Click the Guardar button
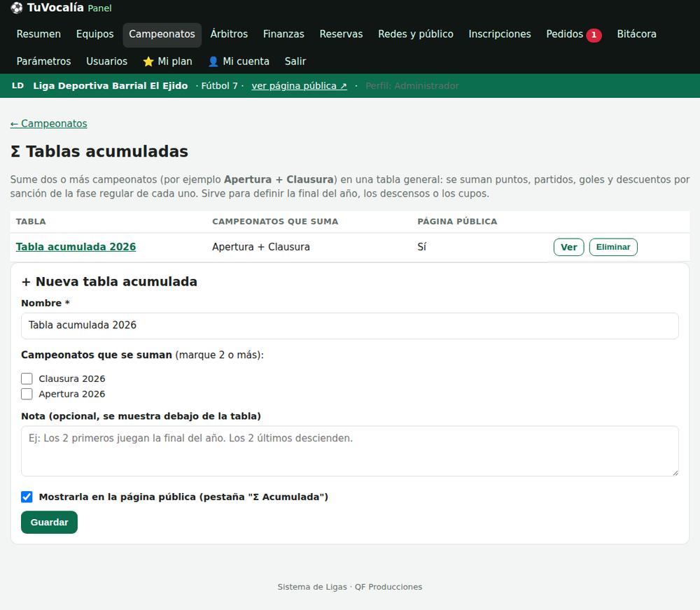The width and height of the screenshot is (700, 610). point(49,523)
